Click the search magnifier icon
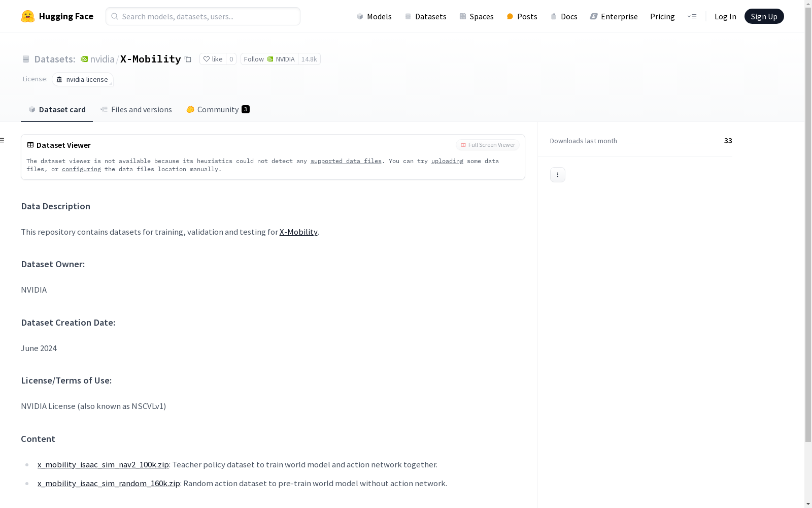 coord(115,16)
